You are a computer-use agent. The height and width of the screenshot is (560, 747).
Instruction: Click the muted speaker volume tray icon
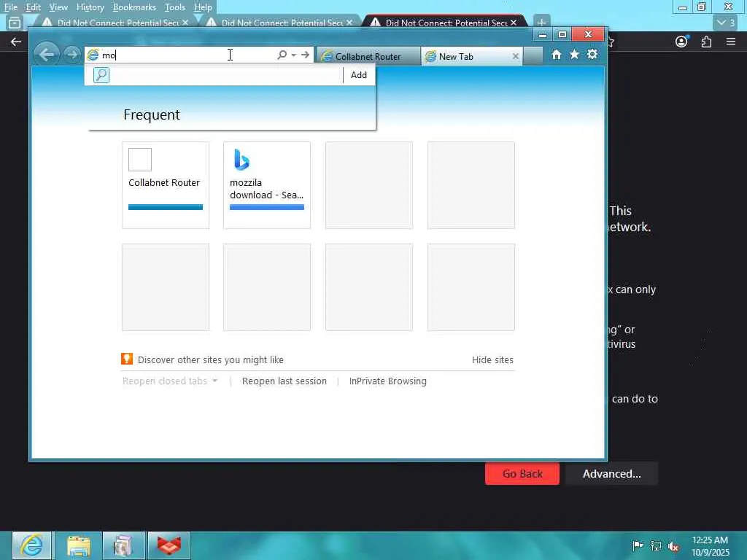(x=673, y=546)
